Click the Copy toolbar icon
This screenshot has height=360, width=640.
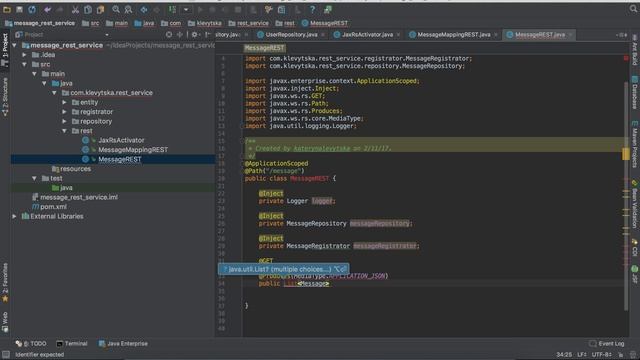(88, 9)
